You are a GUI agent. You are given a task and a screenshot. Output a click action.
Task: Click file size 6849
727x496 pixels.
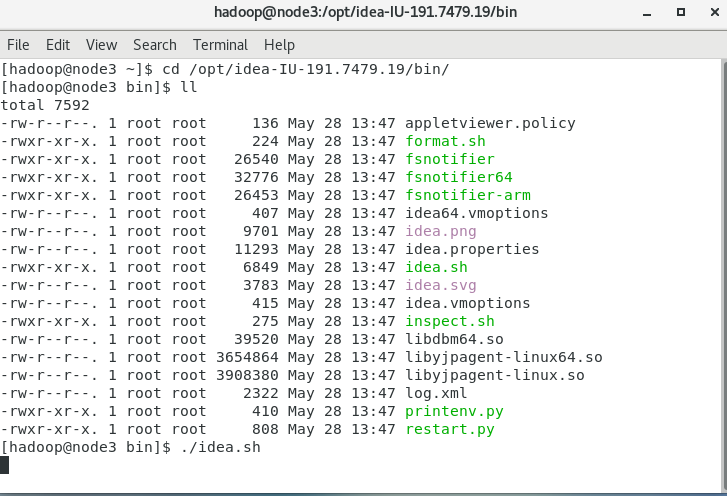(261, 267)
